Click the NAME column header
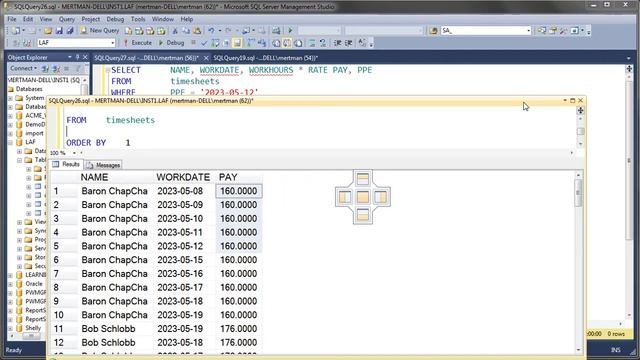 115,177
